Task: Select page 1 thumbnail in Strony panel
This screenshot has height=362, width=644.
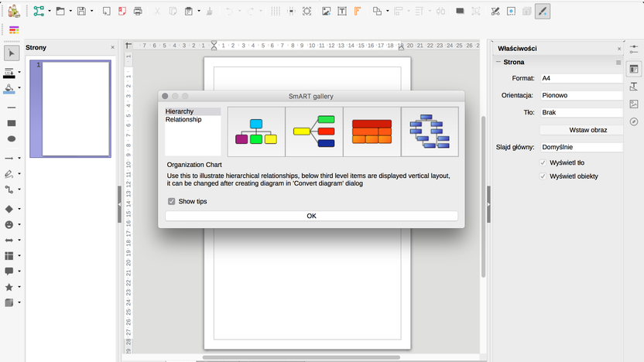Action: (x=70, y=109)
